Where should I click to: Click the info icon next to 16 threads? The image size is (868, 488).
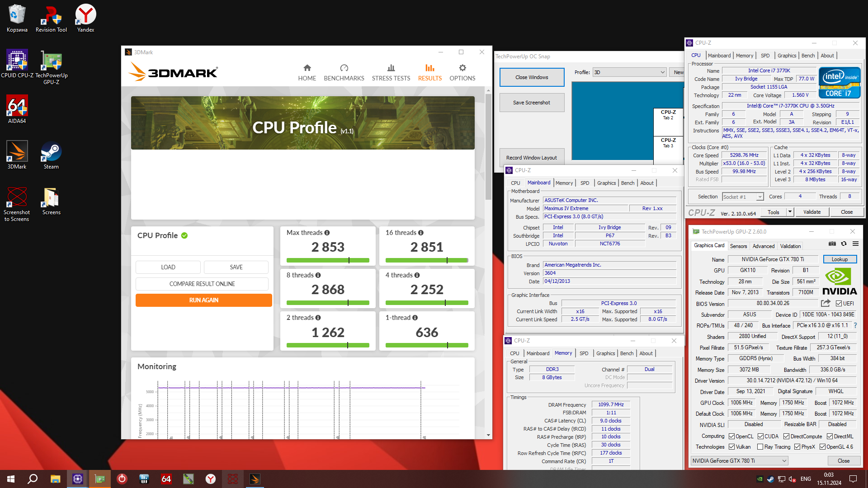click(421, 233)
